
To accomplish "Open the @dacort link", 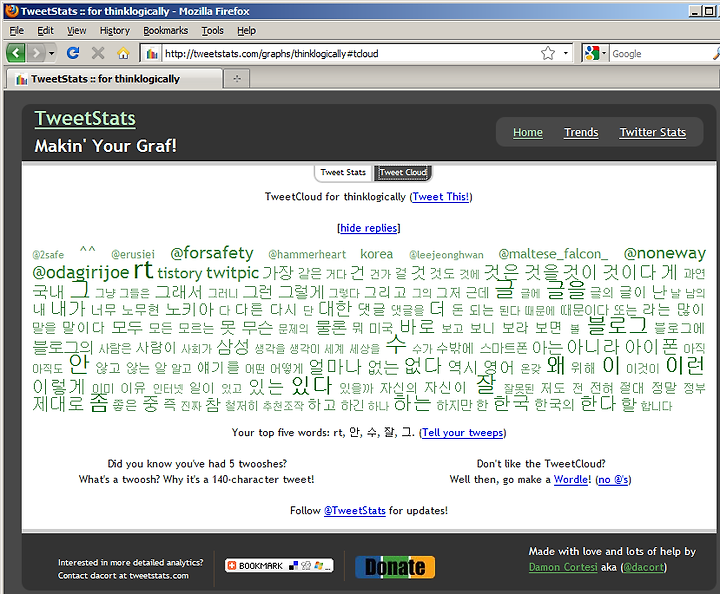I will [644, 567].
